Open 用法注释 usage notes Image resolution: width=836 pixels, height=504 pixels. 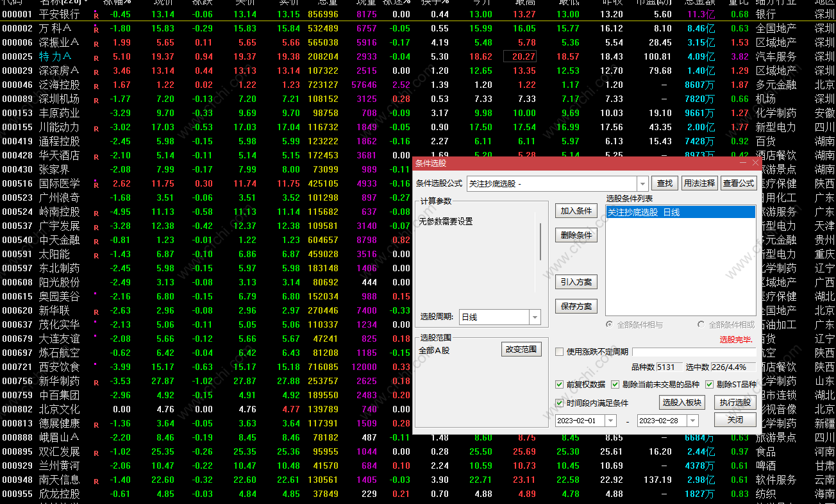pos(699,183)
